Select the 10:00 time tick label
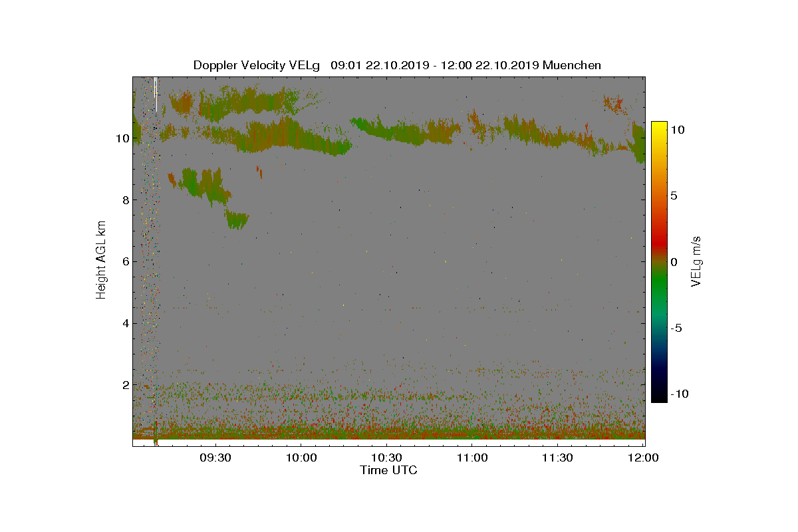 pyautogui.click(x=301, y=458)
